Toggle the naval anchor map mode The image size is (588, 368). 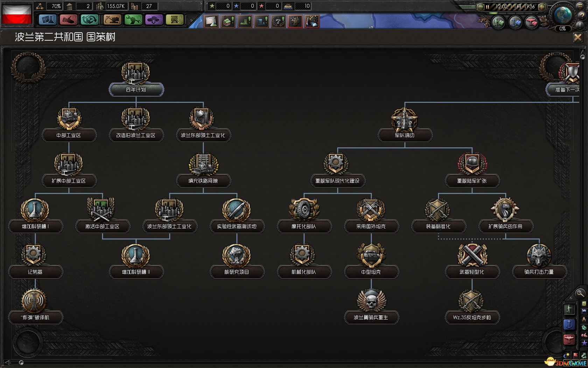[569, 325]
